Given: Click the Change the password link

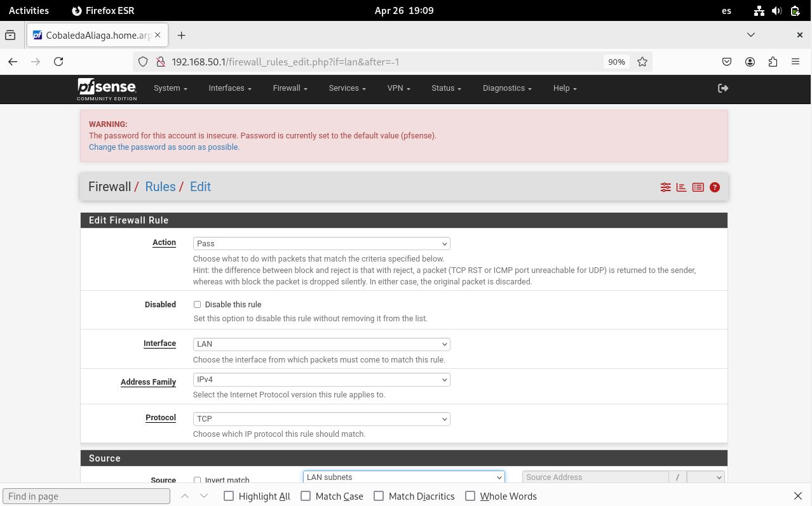Looking at the screenshot, I should pyautogui.click(x=164, y=147).
